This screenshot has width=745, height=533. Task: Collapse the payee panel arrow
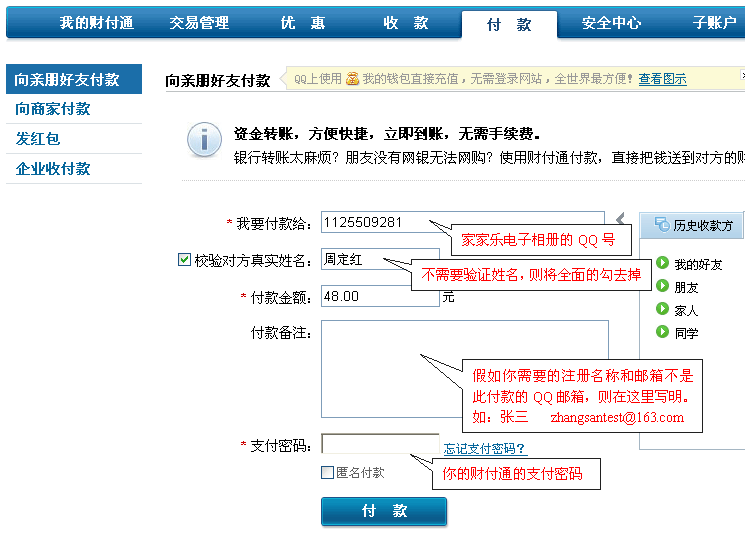[x=620, y=219]
